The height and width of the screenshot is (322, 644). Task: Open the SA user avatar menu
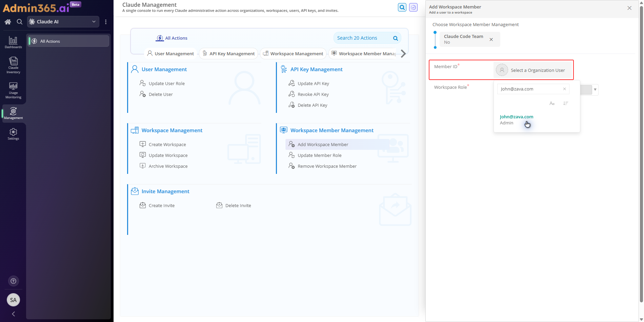tap(13, 300)
